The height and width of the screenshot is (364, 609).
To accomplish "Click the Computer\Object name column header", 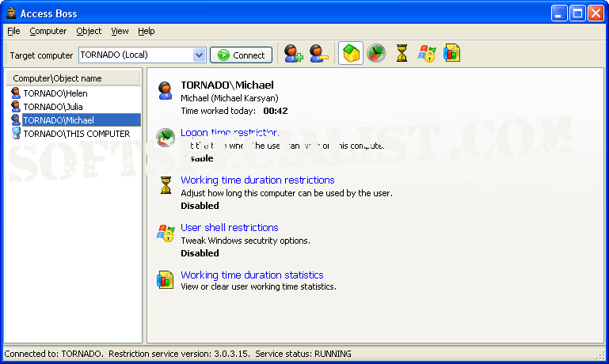I will [x=74, y=78].
